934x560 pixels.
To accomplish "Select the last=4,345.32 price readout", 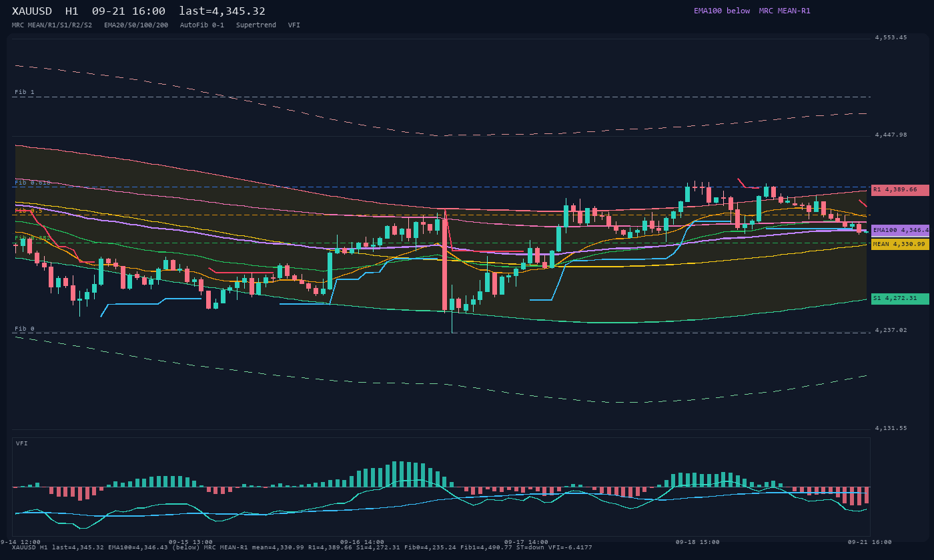I will [222, 11].
